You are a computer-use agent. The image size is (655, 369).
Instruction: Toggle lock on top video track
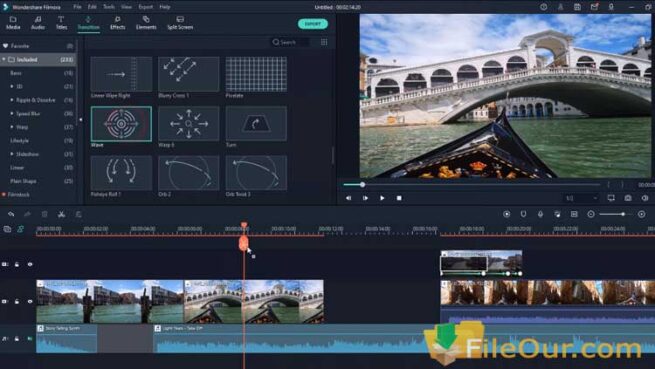(17, 264)
